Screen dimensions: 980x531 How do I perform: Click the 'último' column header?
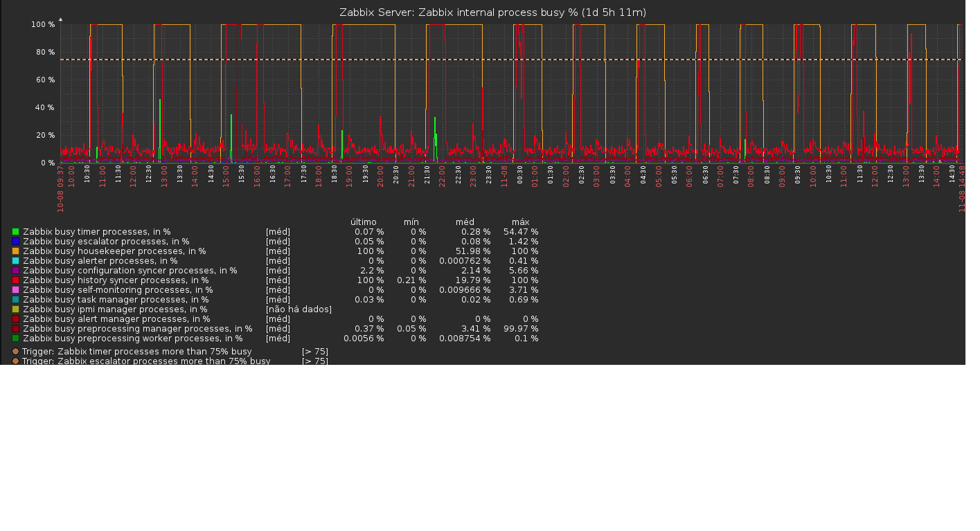pyautogui.click(x=364, y=222)
